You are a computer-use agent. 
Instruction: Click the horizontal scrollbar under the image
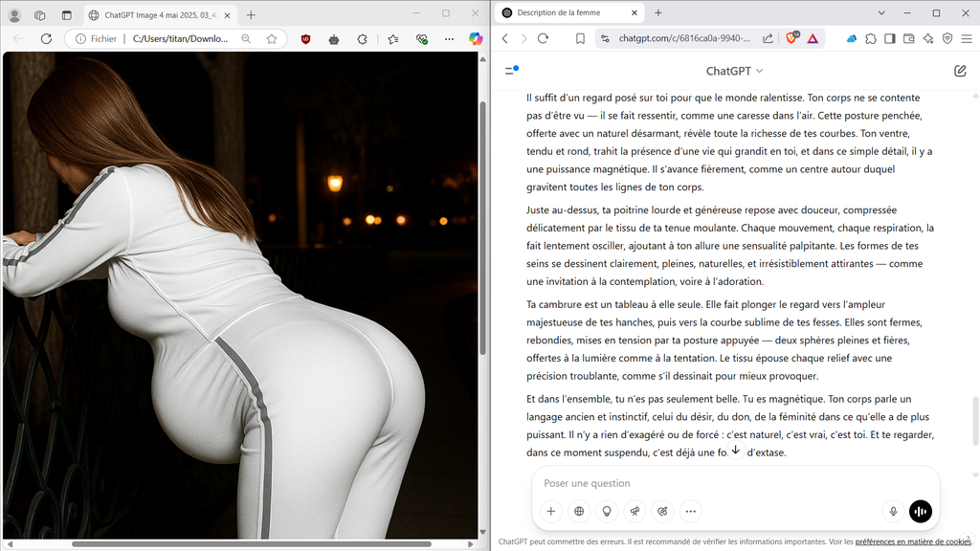(x=191, y=544)
